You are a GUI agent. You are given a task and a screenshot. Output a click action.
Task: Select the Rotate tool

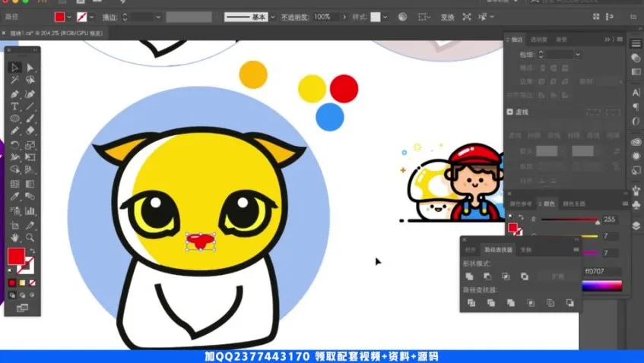(14, 144)
